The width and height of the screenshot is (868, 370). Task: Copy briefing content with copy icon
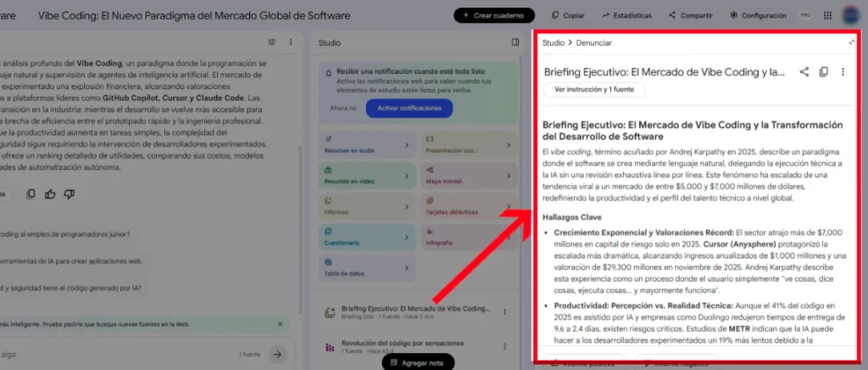(823, 71)
